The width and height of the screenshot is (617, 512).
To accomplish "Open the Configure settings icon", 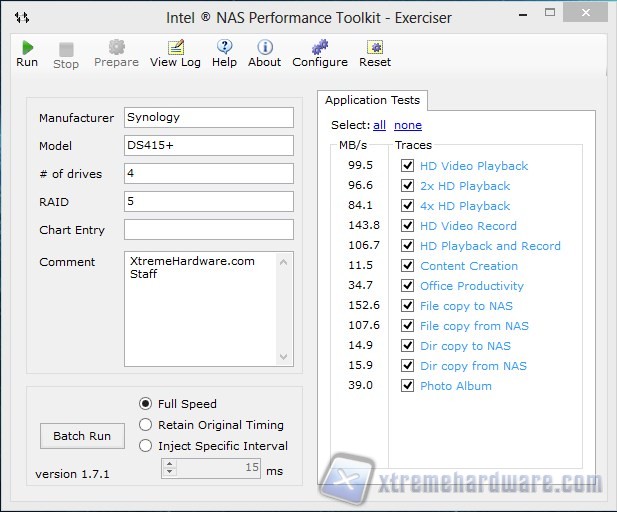I will point(319,48).
